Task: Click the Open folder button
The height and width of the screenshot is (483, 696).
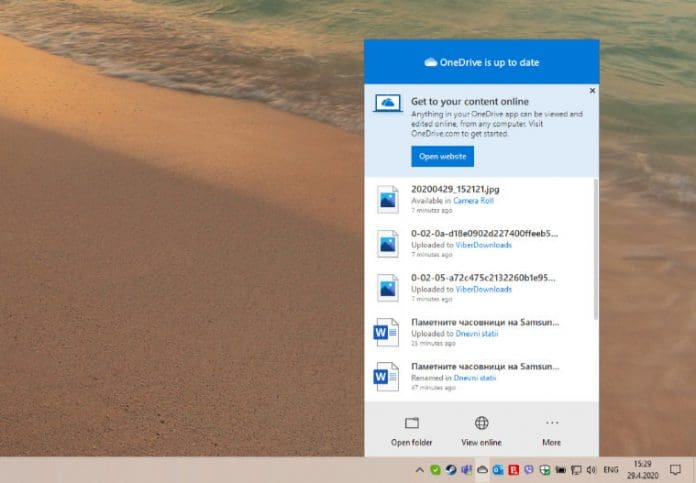Action: (x=411, y=430)
